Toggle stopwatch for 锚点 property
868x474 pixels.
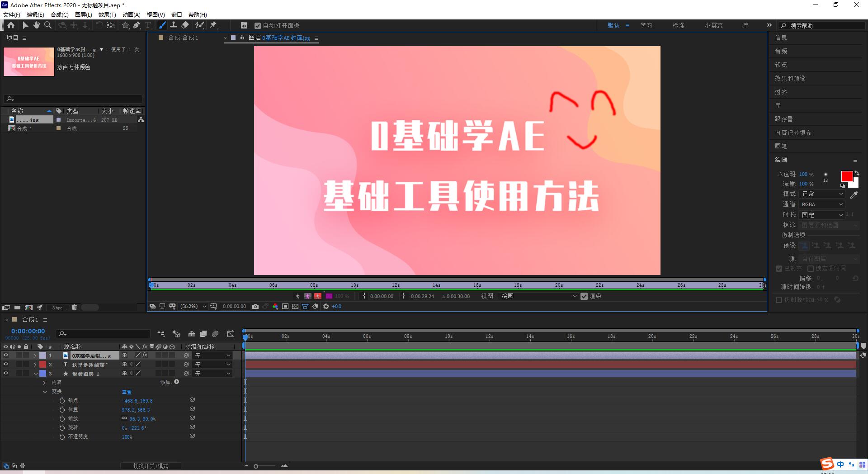click(x=62, y=401)
